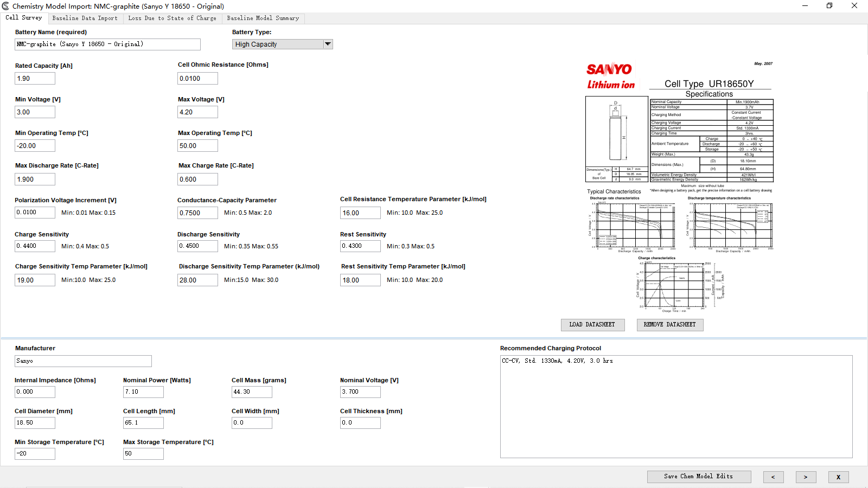Screen dimensions: 868x488
Task: Open the Loss Due to State of Charge tab
Action: pyautogui.click(x=172, y=18)
